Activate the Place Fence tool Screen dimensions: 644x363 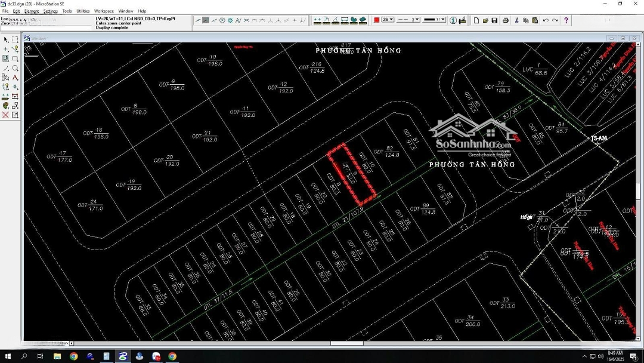tap(15, 39)
